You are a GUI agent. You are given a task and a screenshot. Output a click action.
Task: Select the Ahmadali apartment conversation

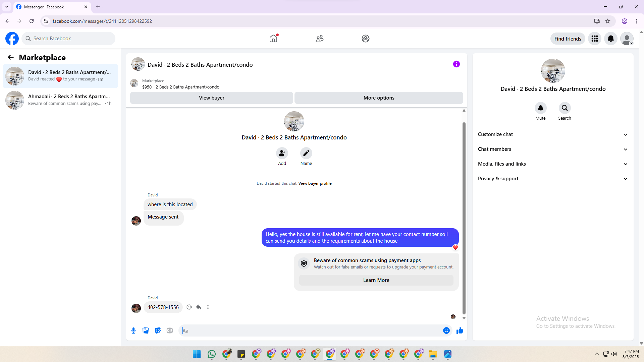click(x=60, y=100)
